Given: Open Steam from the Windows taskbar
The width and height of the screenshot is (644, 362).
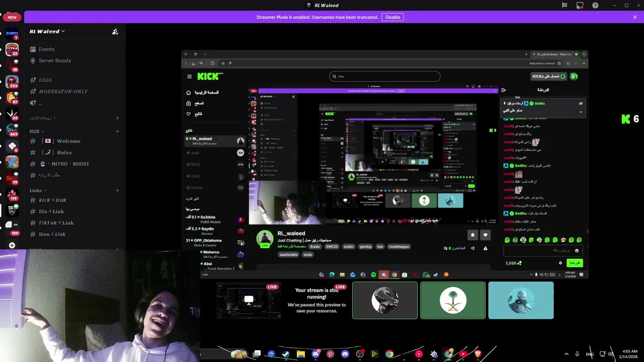Looking at the screenshot, I should [285, 354].
